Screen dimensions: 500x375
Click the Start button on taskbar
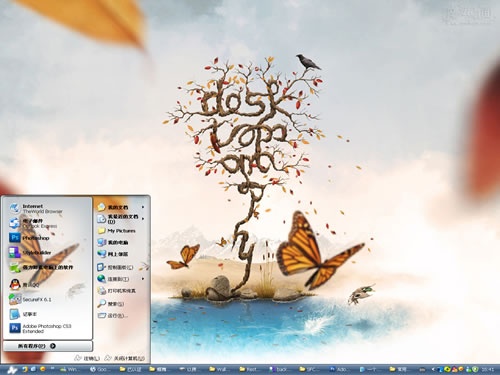tap(11, 370)
